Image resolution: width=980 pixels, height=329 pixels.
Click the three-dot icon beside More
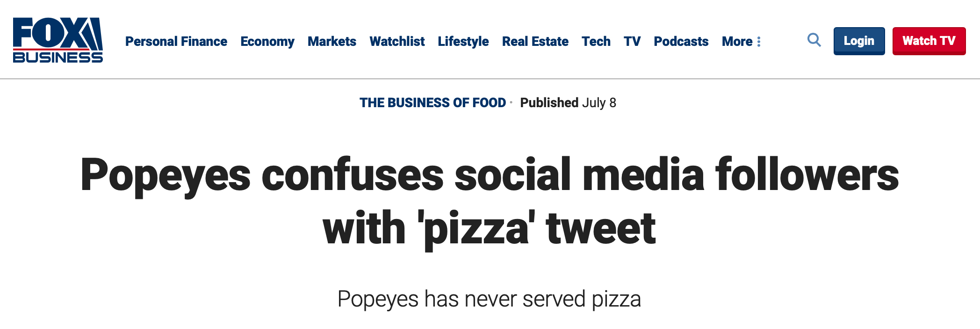click(x=759, y=42)
